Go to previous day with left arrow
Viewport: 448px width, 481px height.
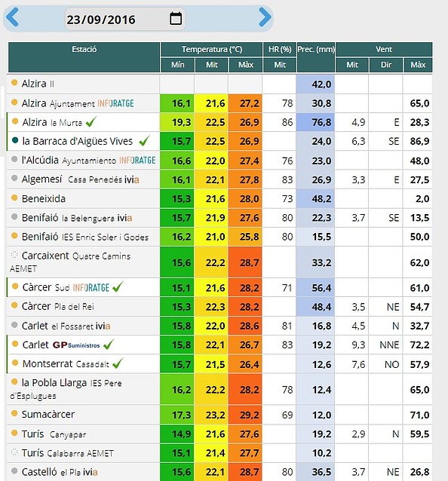(x=13, y=17)
